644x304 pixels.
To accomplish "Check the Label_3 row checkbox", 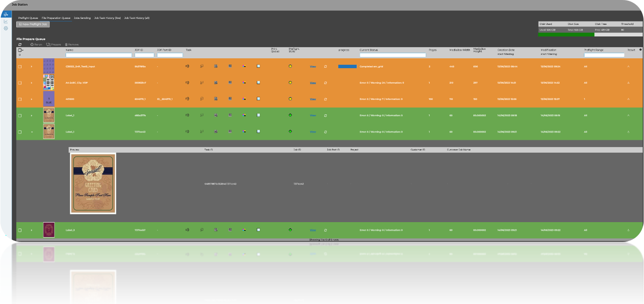I will coord(20,230).
